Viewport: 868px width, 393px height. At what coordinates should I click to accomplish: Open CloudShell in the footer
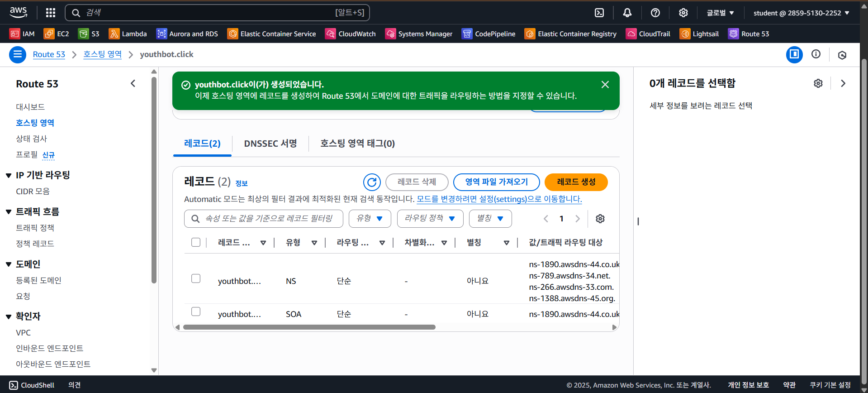click(x=32, y=385)
